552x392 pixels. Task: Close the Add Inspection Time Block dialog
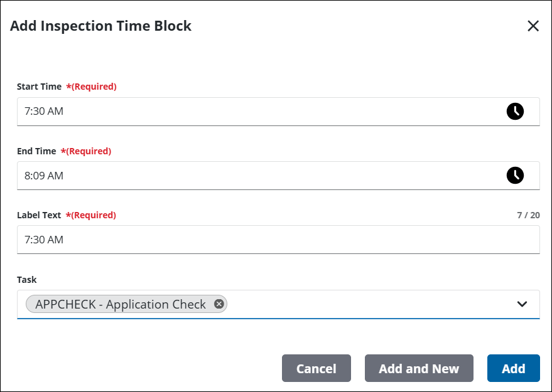(x=533, y=26)
